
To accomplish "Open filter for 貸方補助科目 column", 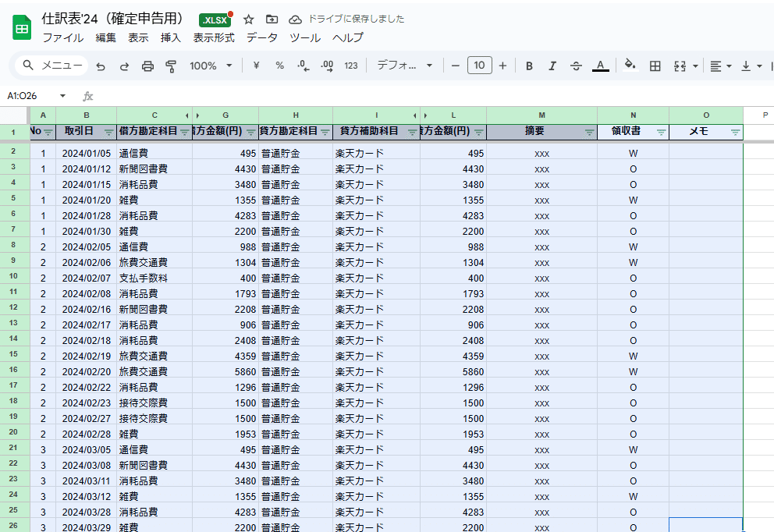I will pyautogui.click(x=413, y=132).
